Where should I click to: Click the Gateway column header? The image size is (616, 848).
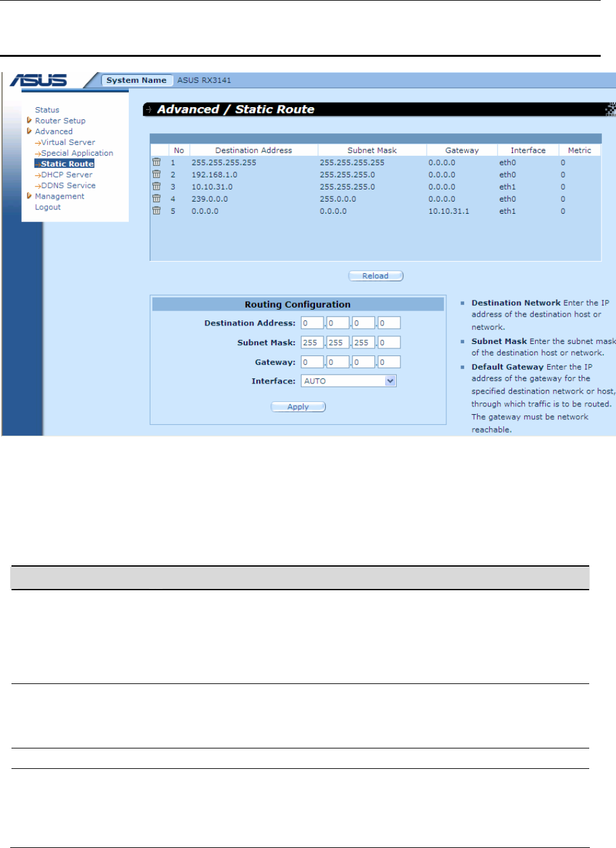[x=462, y=151]
